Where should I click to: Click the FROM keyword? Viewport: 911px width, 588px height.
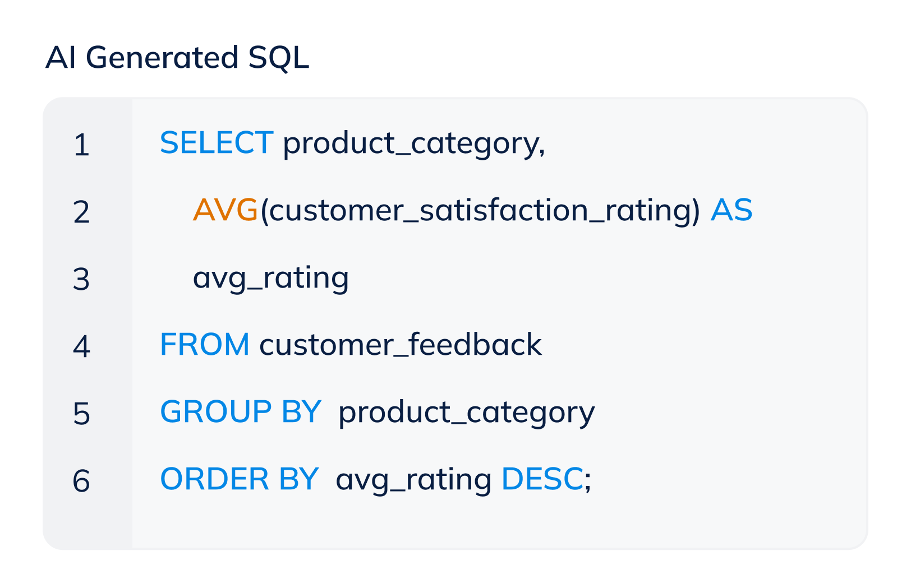click(x=205, y=345)
